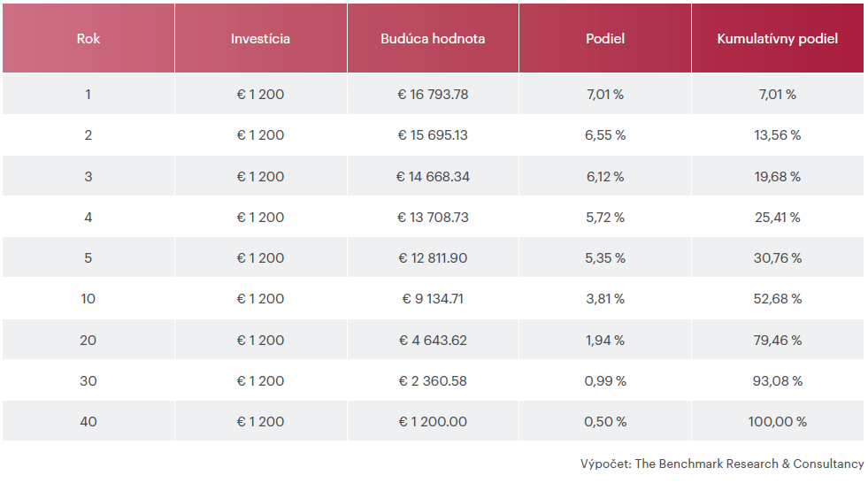Click year 30 row label

pos(88,381)
